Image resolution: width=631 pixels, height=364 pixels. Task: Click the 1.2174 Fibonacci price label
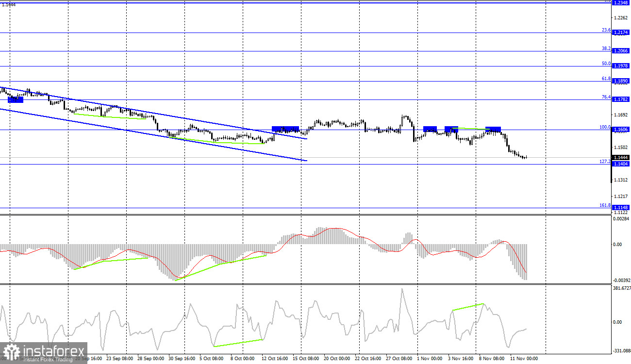621,33
